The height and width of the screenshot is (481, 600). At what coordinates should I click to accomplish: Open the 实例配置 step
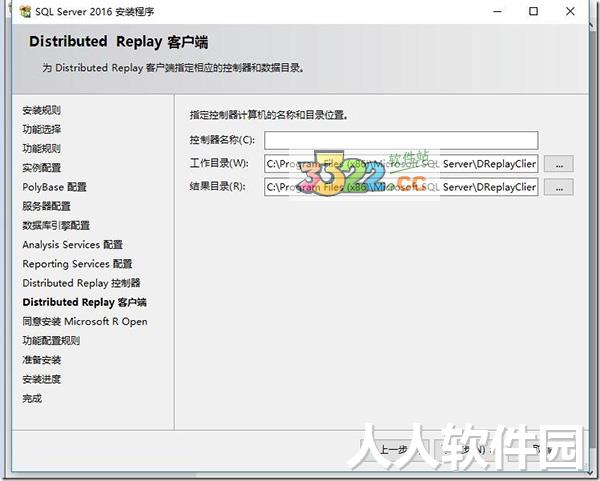click(41, 168)
